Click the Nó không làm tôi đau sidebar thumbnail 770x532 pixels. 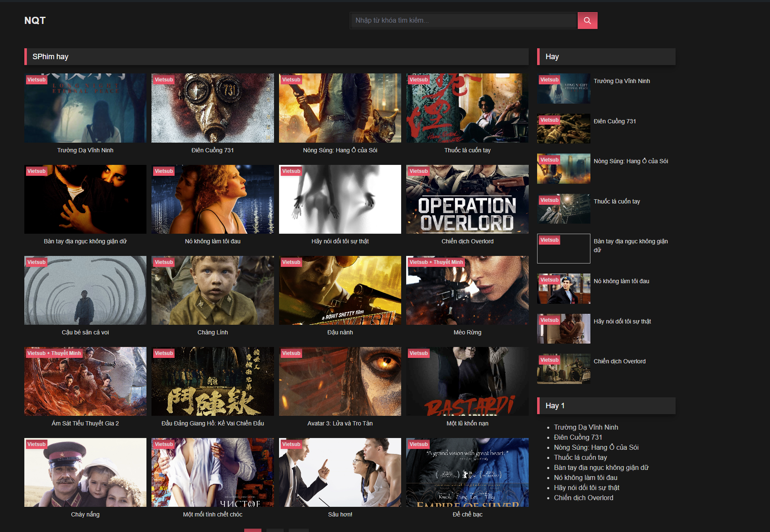pyautogui.click(x=564, y=289)
